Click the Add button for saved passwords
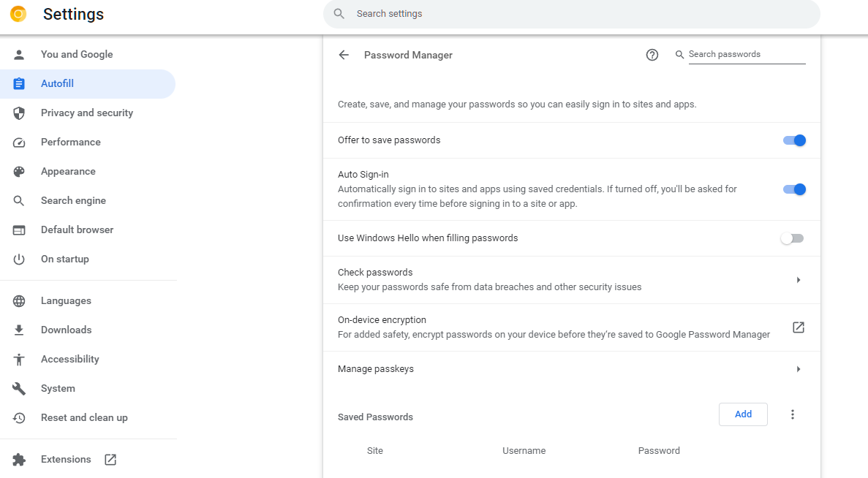 coord(743,414)
